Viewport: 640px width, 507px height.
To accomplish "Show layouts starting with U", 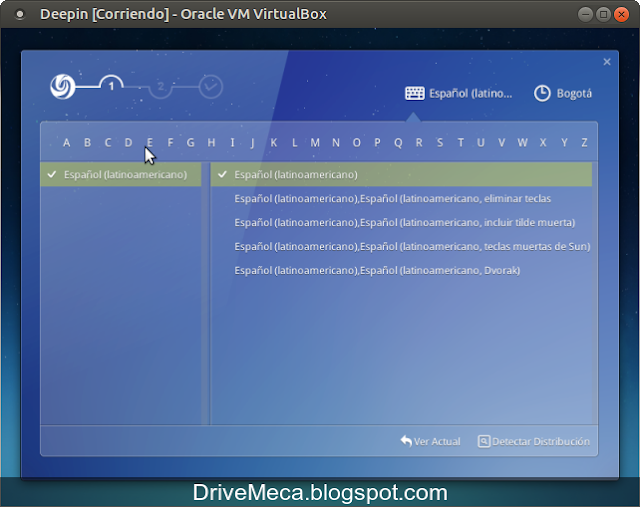I will [x=481, y=142].
